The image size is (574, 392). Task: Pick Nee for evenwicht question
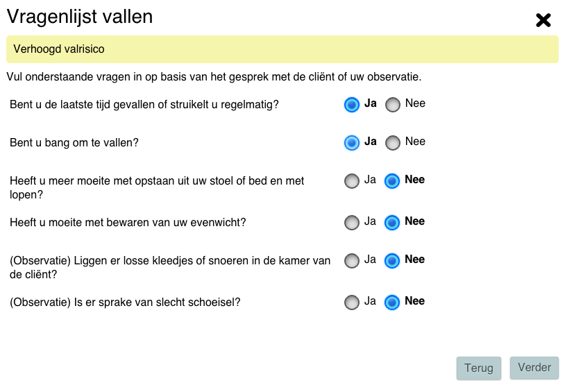pyautogui.click(x=392, y=223)
